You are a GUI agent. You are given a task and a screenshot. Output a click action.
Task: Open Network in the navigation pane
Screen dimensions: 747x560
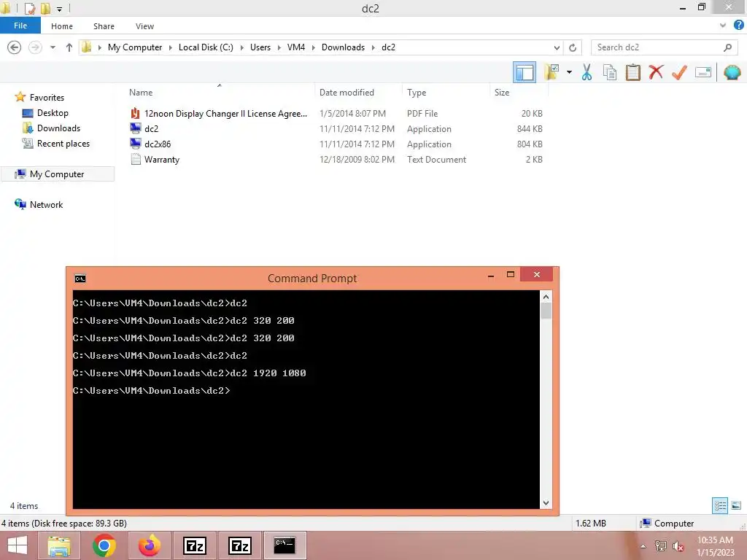point(46,204)
